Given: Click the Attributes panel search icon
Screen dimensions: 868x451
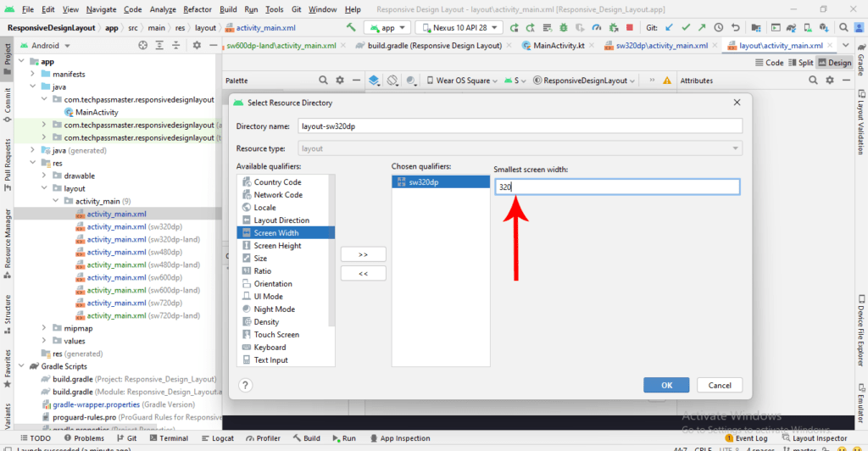Looking at the screenshot, I should 813,81.
